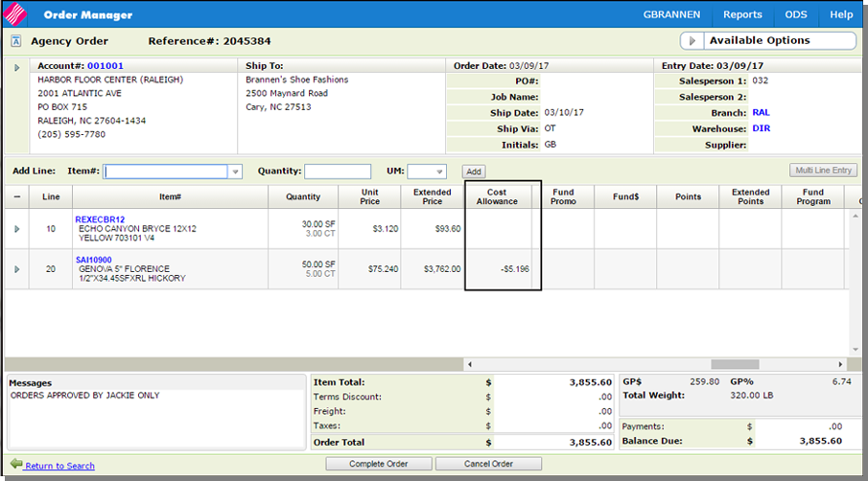The height and width of the screenshot is (481, 868).
Task: Click the Cost Allowance column header
Action: coord(497,196)
